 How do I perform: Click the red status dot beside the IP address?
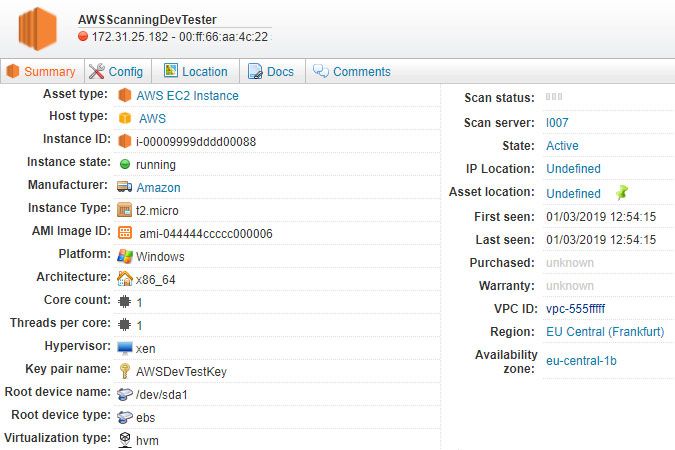pyautogui.click(x=83, y=36)
